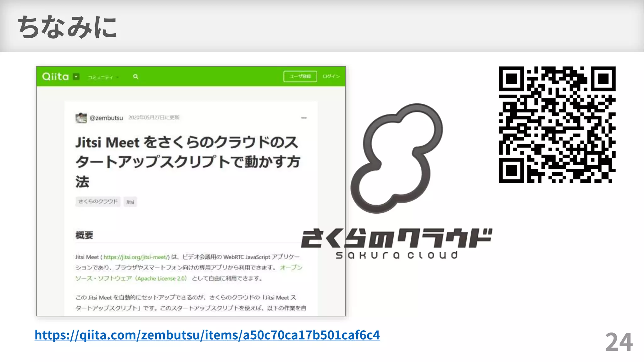Image resolution: width=644 pixels, height=362 pixels.
Task: Click the Qiita logo in the green header
Action: coord(55,76)
